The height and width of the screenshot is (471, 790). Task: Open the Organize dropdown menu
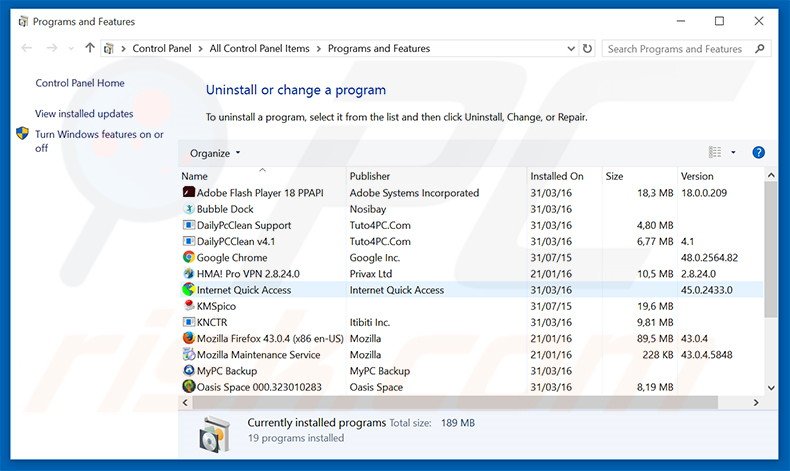pos(215,153)
